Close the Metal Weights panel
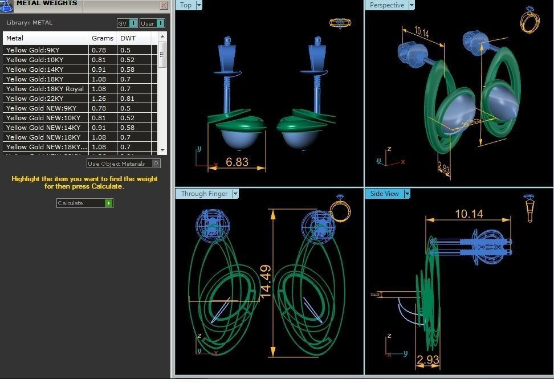The width and height of the screenshot is (554, 392). click(164, 5)
